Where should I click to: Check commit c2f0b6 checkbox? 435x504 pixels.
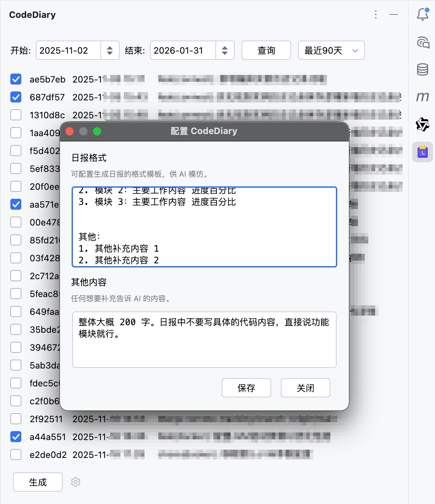click(16, 401)
